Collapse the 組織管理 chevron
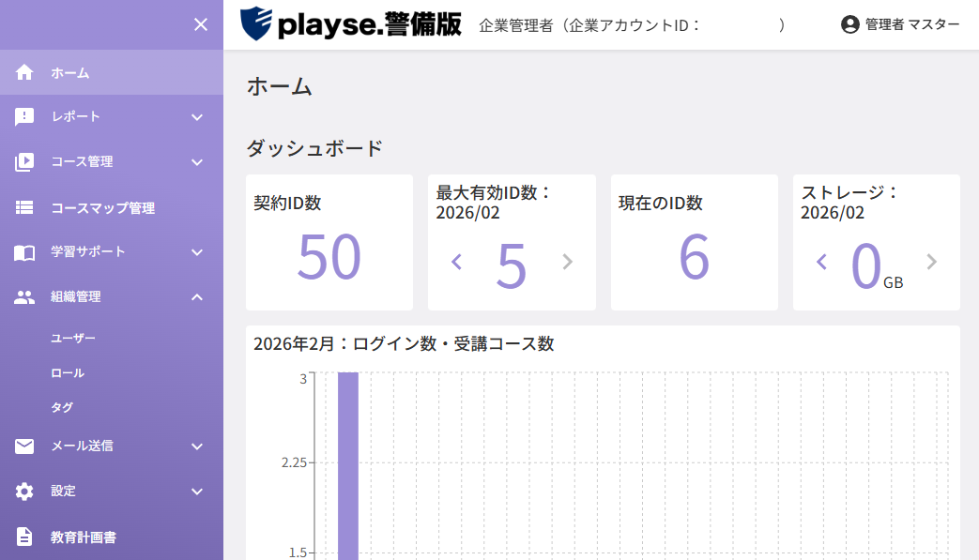Image resolution: width=979 pixels, height=560 pixels. click(197, 297)
